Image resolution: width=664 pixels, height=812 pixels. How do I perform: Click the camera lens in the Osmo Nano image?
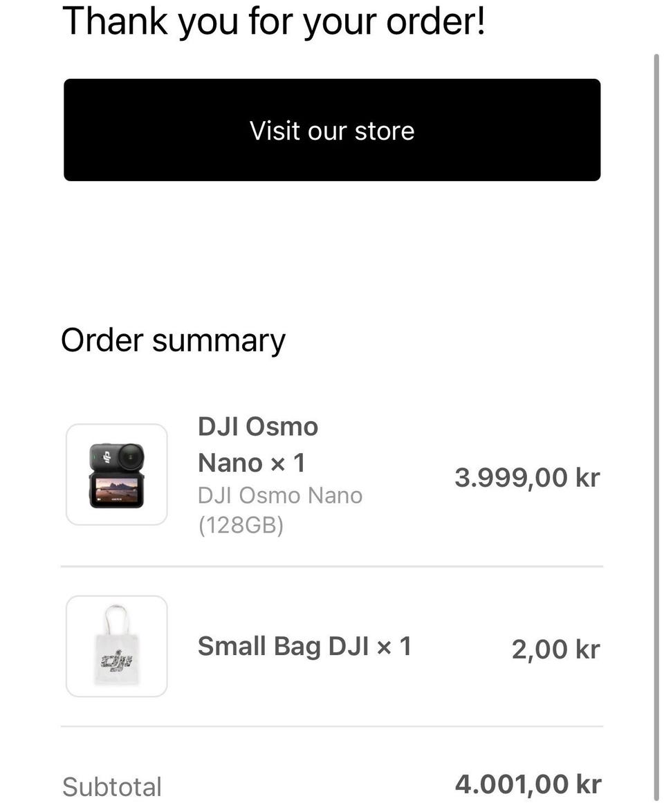(131, 456)
